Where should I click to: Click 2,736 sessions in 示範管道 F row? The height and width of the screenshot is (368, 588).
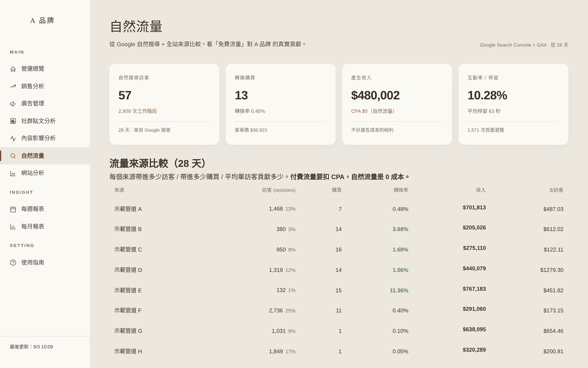coord(276,310)
